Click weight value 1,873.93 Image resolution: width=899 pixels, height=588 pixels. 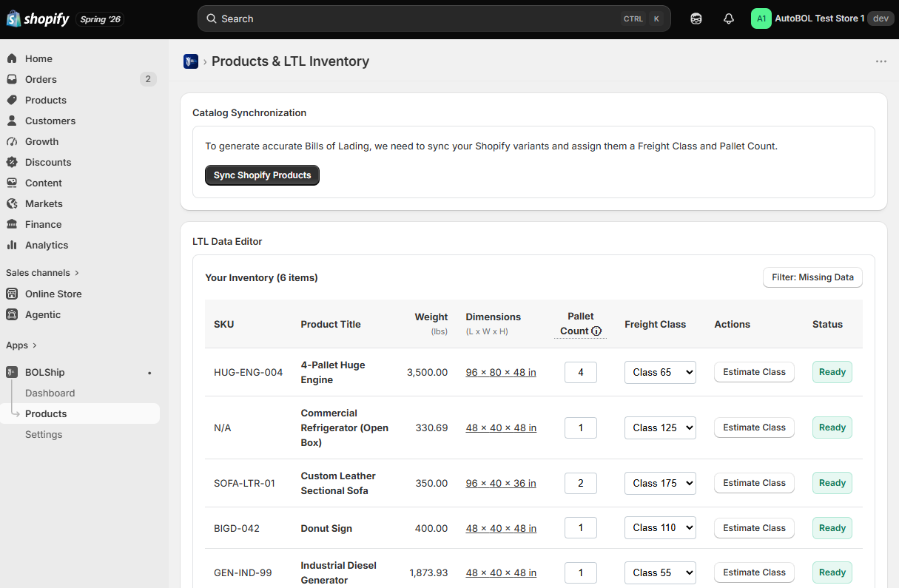tap(428, 572)
